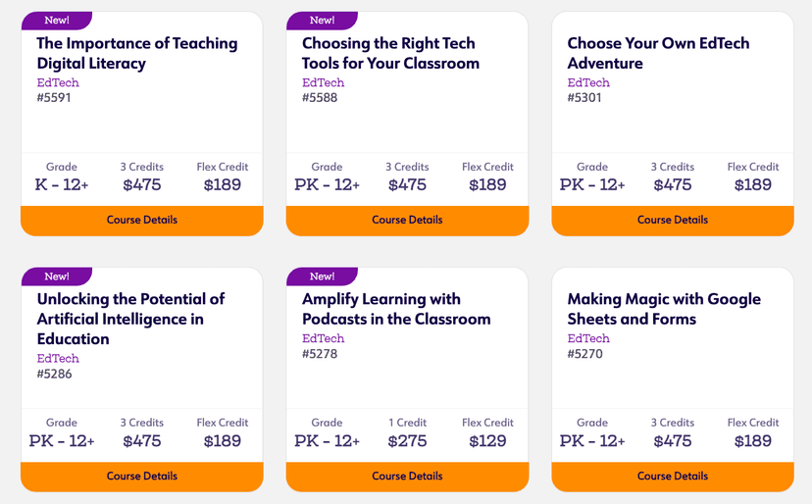Image resolution: width=812 pixels, height=504 pixels.
Task: Select 'Choose Your Own EdTech Adventure' title
Action: [658, 53]
